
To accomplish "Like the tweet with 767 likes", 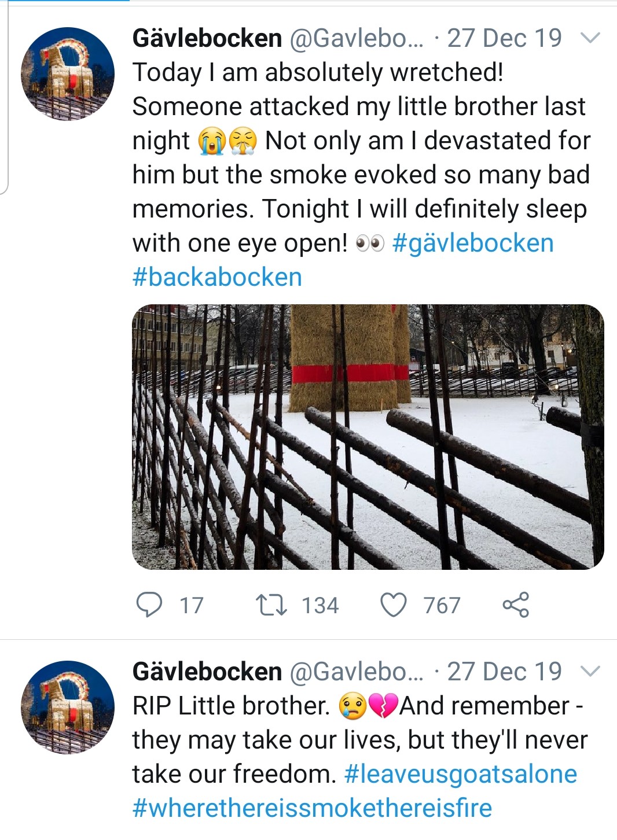I will 394,605.
